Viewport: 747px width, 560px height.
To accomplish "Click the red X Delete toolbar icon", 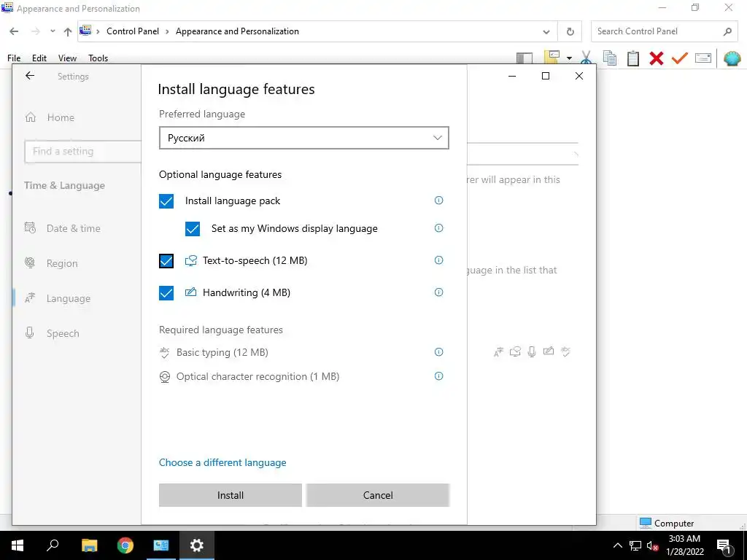I will tap(657, 58).
